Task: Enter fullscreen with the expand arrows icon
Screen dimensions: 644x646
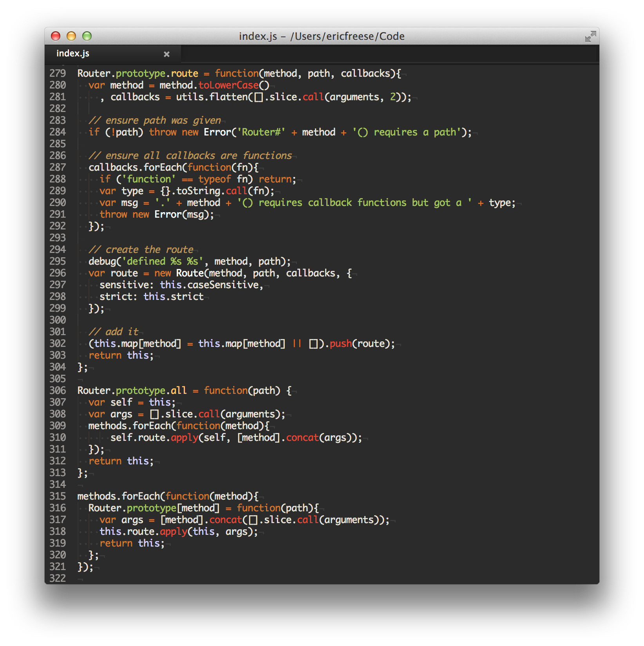Action: click(590, 36)
